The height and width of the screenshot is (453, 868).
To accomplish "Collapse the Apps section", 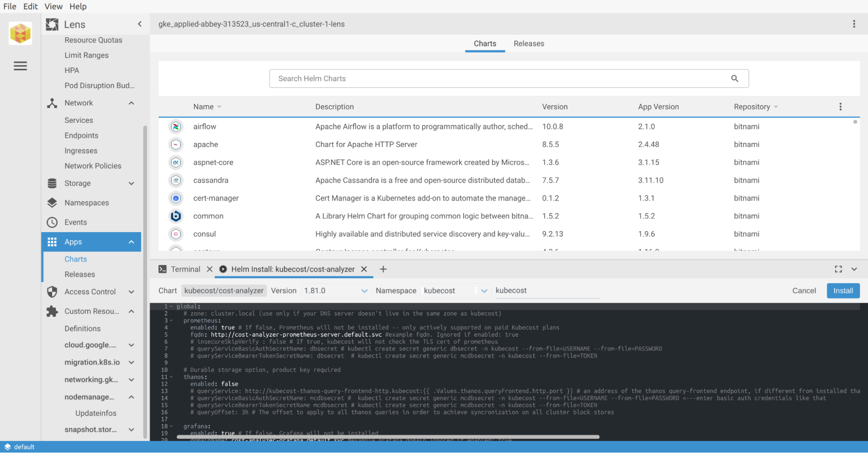I will pyautogui.click(x=131, y=242).
